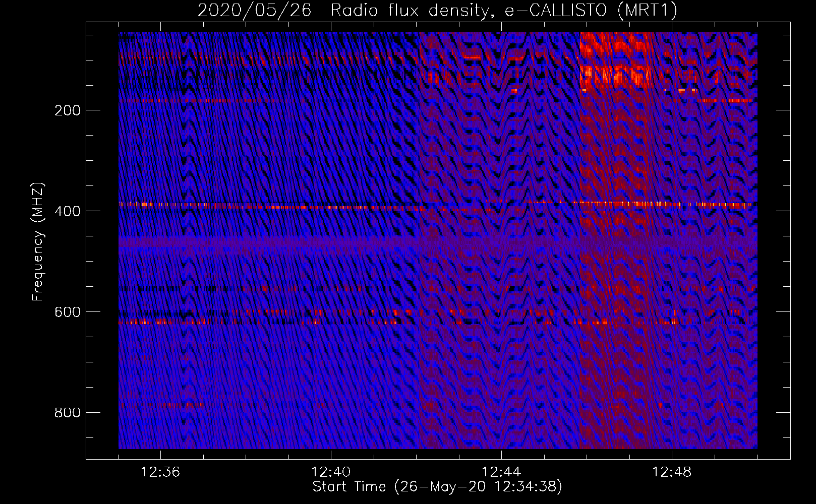Select the 12:48 time tick label
Image resolution: width=816 pixels, height=504 pixels.
coord(672,472)
